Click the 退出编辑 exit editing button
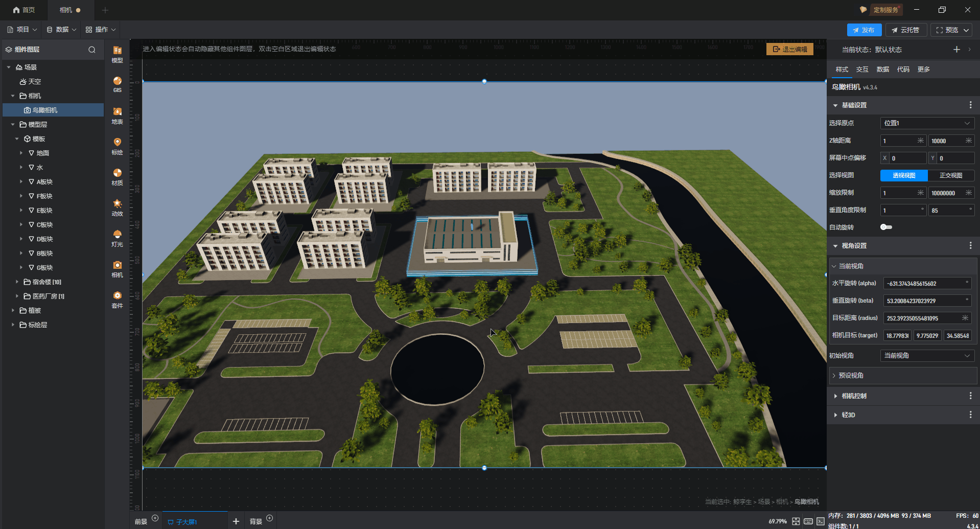Screen dimensions: 980x529 click(x=789, y=49)
